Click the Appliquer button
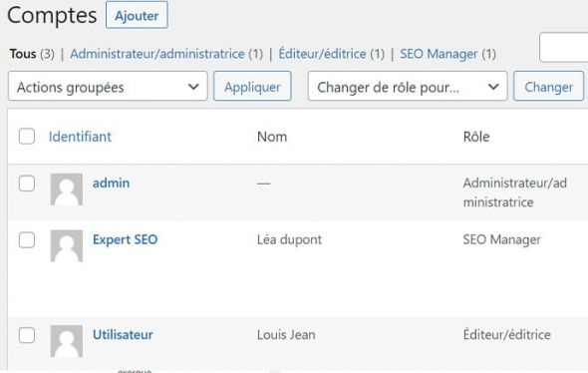 tap(252, 87)
